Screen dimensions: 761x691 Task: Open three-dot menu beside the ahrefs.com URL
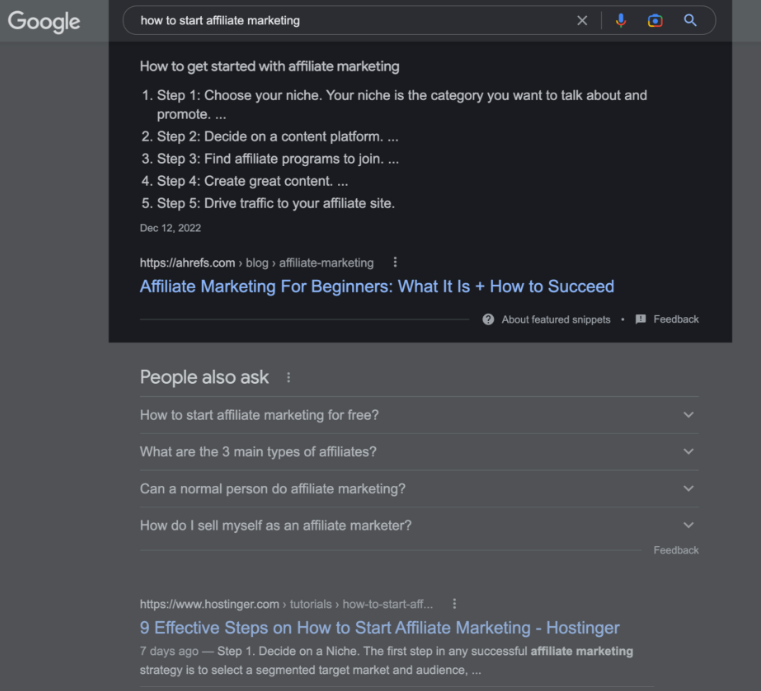click(395, 262)
